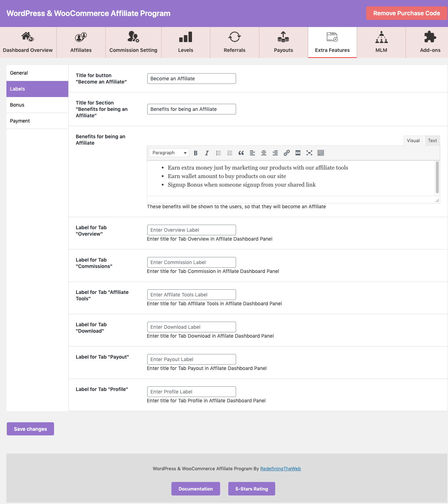
Task: Click 'Earn extra money just by marketing' line
Action: click(258, 167)
